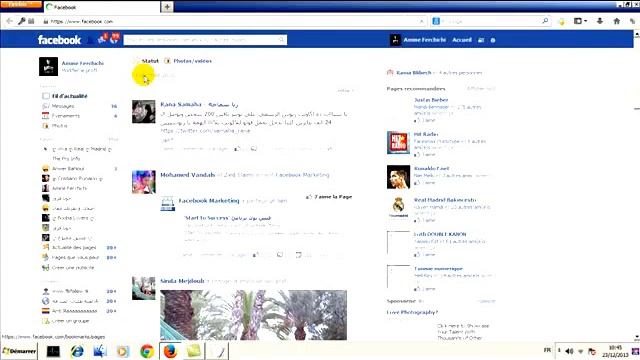Click the Real Madrid crest thumbnail
The width and height of the screenshot is (640, 360).
398,208
